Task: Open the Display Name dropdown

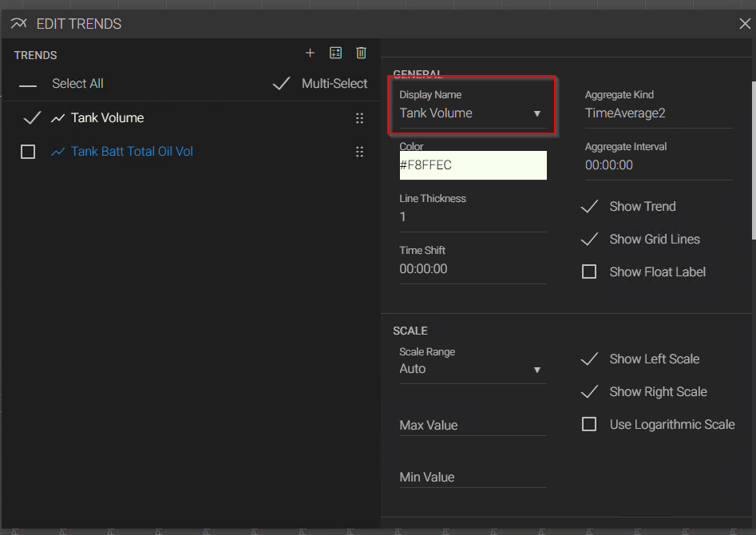Action: [536, 113]
